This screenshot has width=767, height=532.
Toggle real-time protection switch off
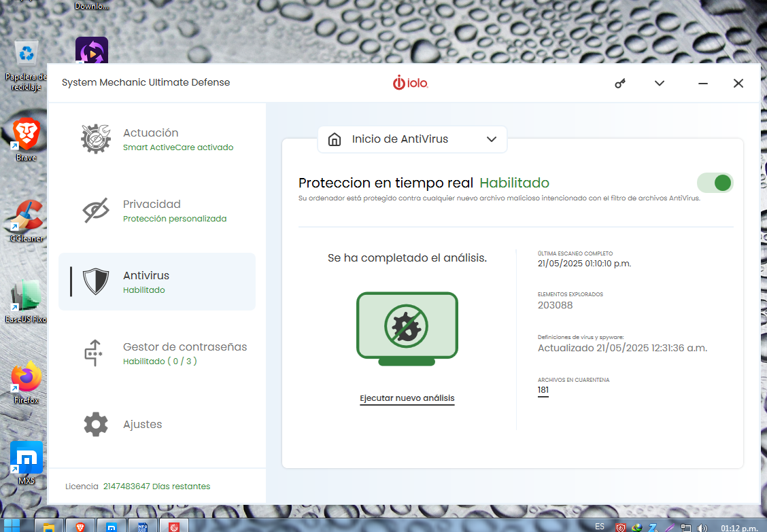point(715,183)
